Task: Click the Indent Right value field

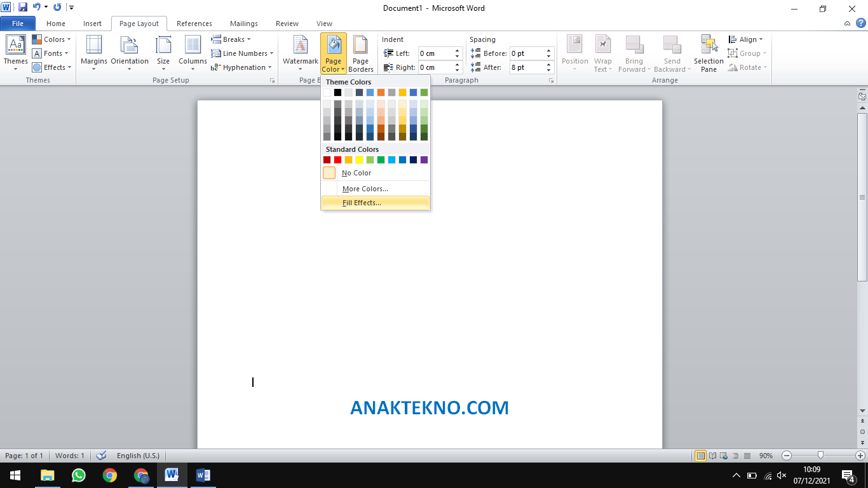Action: coord(435,67)
